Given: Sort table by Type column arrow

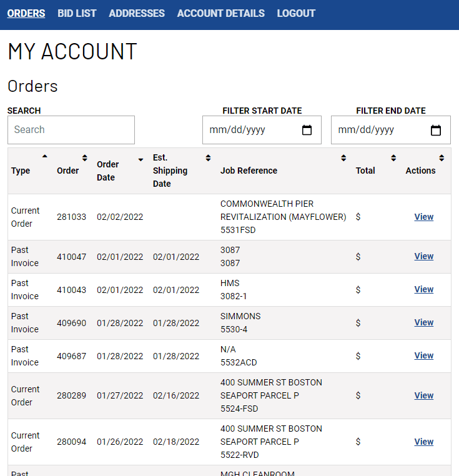Looking at the screenshot, I should 45,157.
